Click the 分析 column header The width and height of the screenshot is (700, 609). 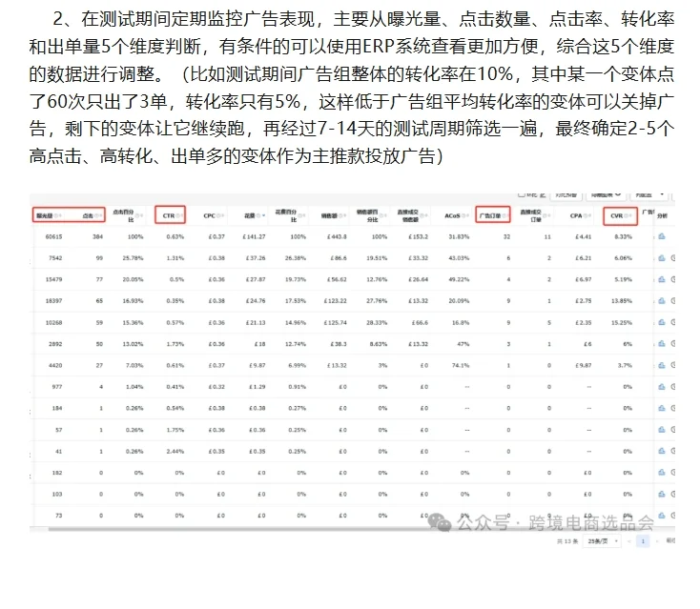click(x=662, y=216)
